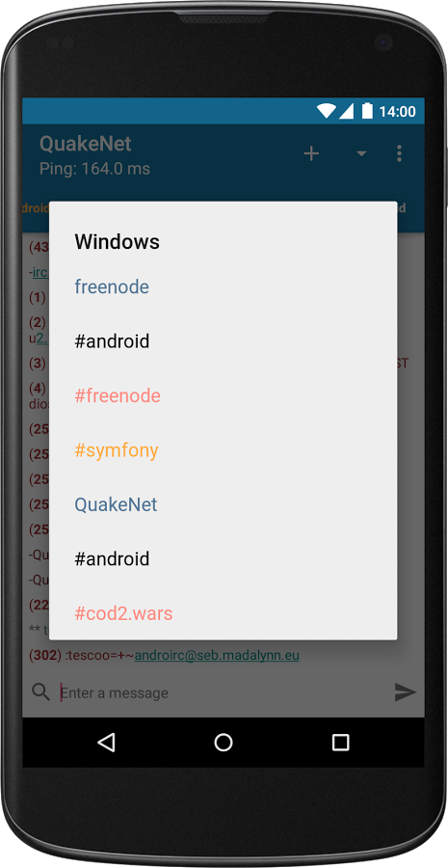The height and width of the screenshot is (868, 448).
Task: Open the androirc@seb.madalynn.eu link
Action: coord(217,656)
